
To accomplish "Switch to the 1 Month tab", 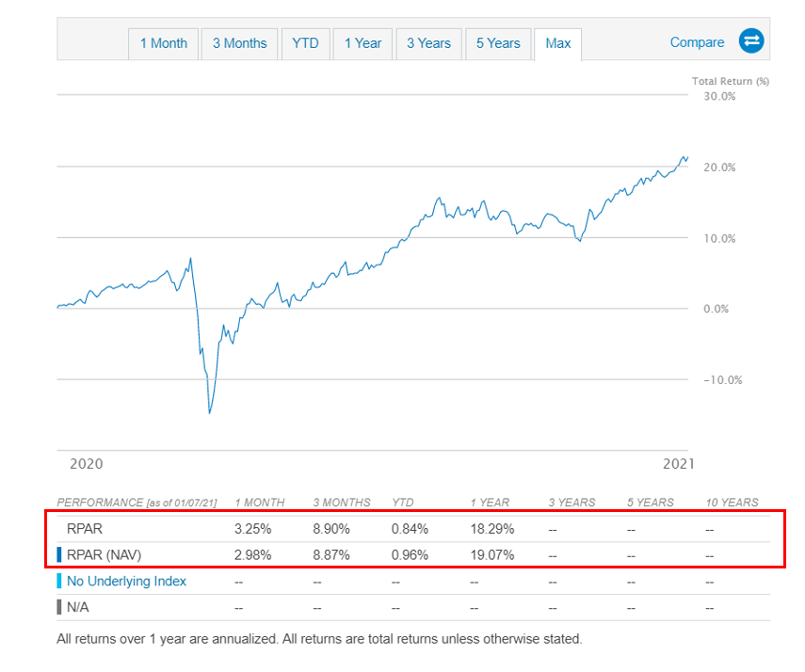I will coord(163,43).
